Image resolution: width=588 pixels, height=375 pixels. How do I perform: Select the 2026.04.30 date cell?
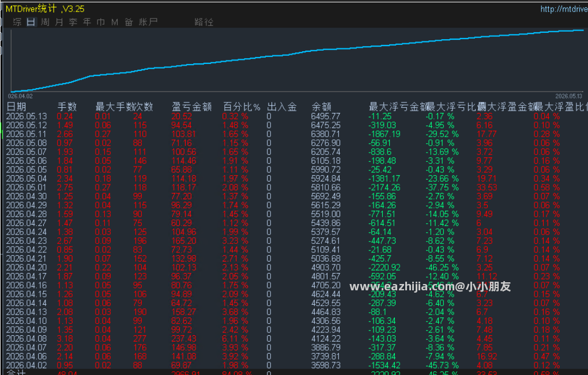(27, 196)
